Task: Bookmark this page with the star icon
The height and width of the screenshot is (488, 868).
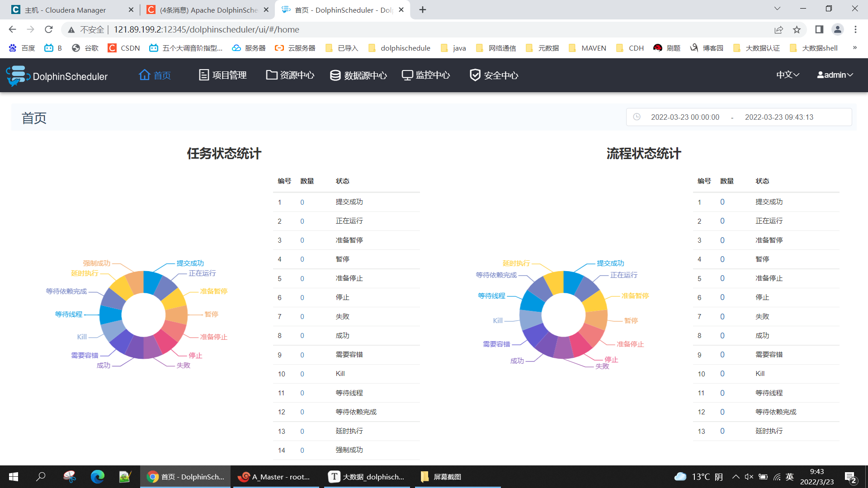Action: (x=797, y=30)
